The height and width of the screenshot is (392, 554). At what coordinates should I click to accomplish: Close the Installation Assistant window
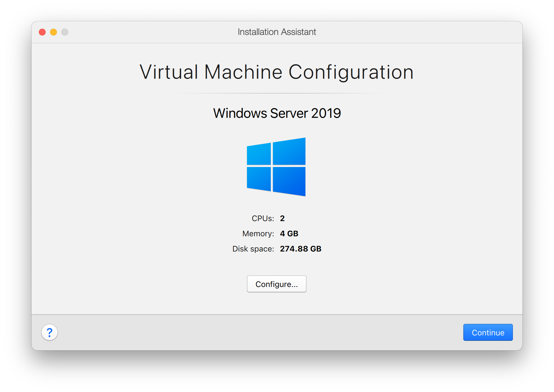[42, 32]
